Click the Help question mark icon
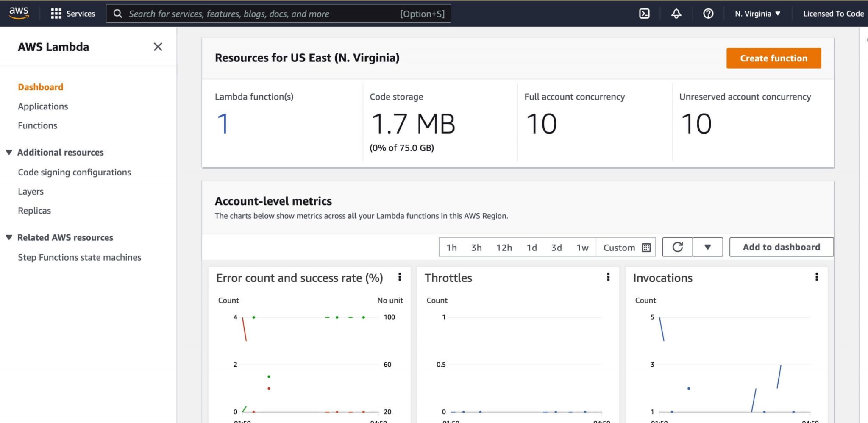This screenshot has height=423, width=868. (x=708, y=13)
